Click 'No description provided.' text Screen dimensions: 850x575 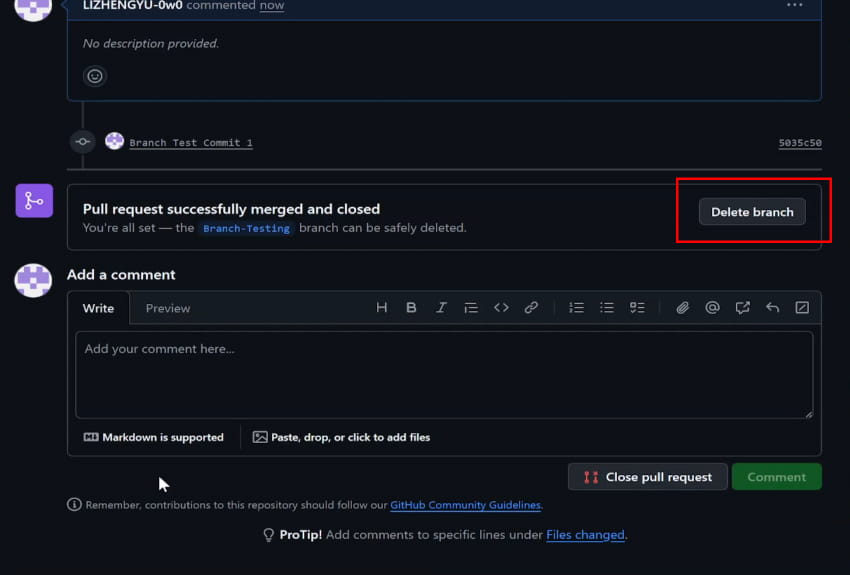click(151, 43)
